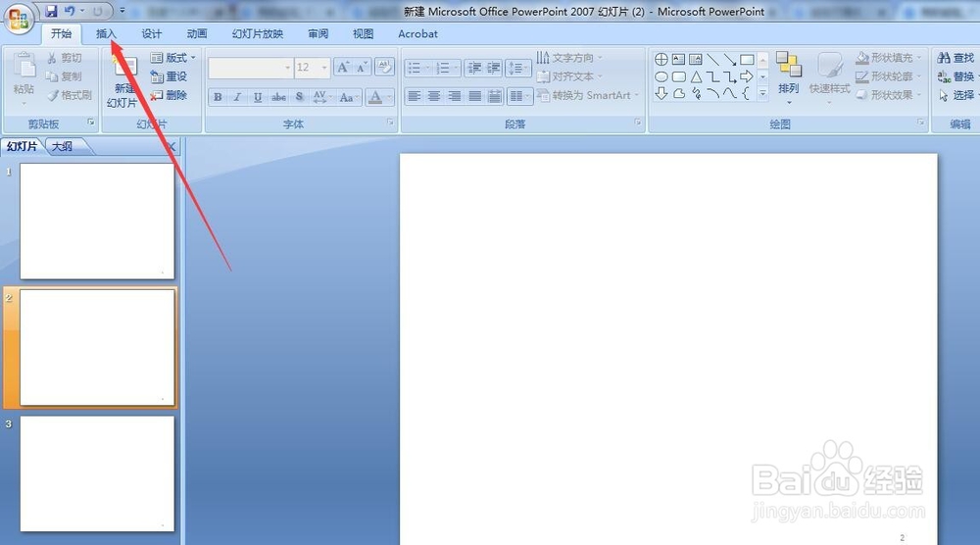
Task: Open 形状轮廓 shape outline color
Action: [888, 76]
